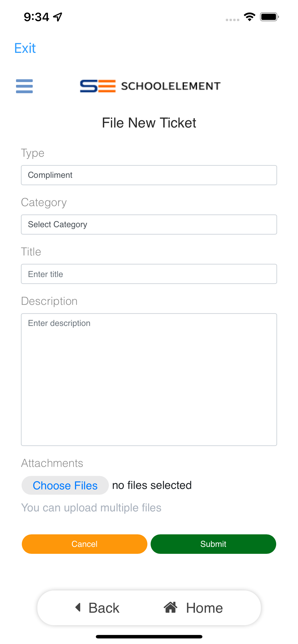
Task: Focus the Enter description text area
Action: 149,379
